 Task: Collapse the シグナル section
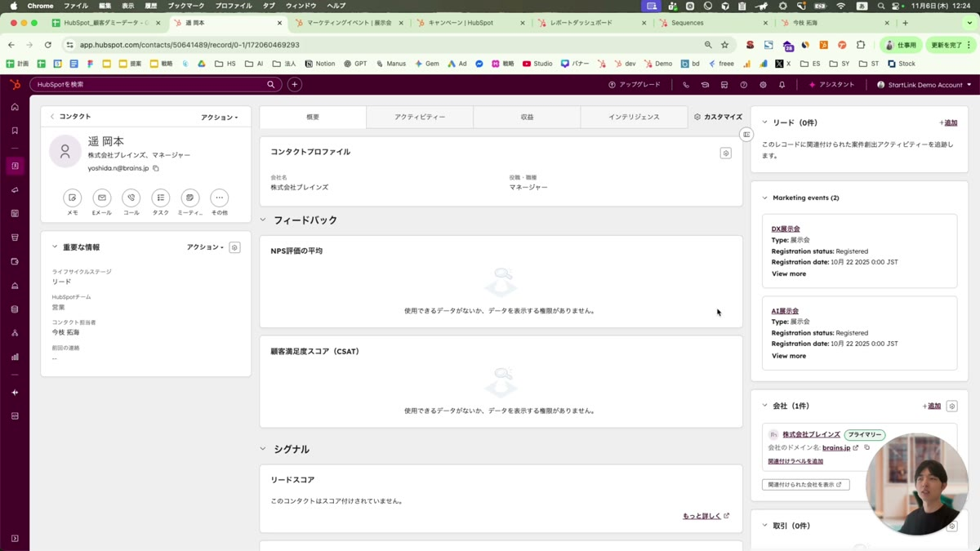tap(263, 449)
